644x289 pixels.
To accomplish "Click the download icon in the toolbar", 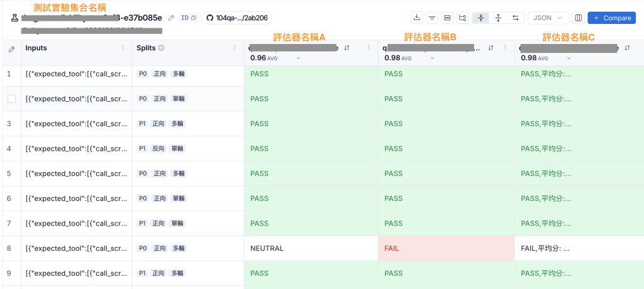I will tap(416, 18).
